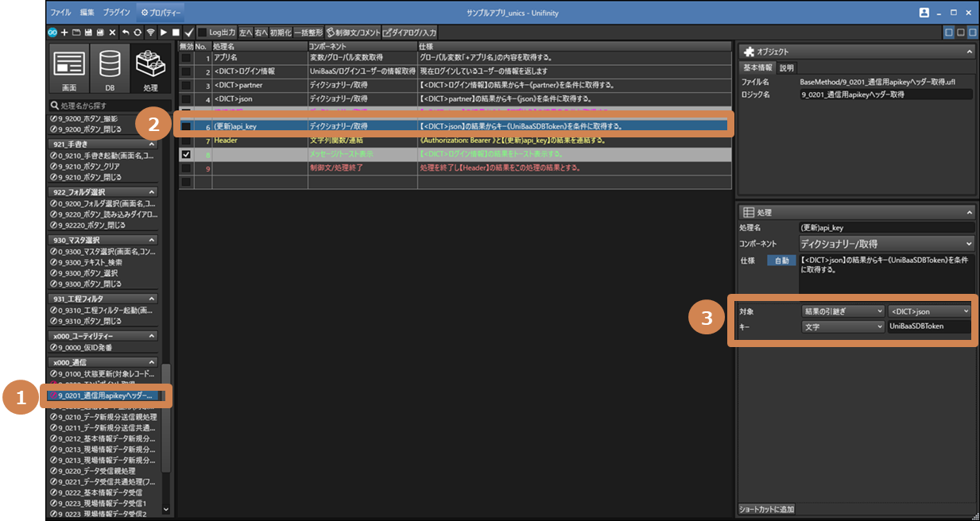This screenshot has height=521, width=980.
Task: Click the last layout toggle icon at top right
Action: (x=972, y=33)
